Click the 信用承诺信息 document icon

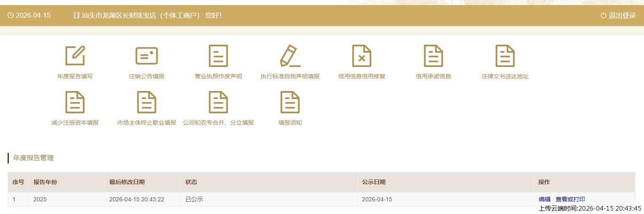433,56
